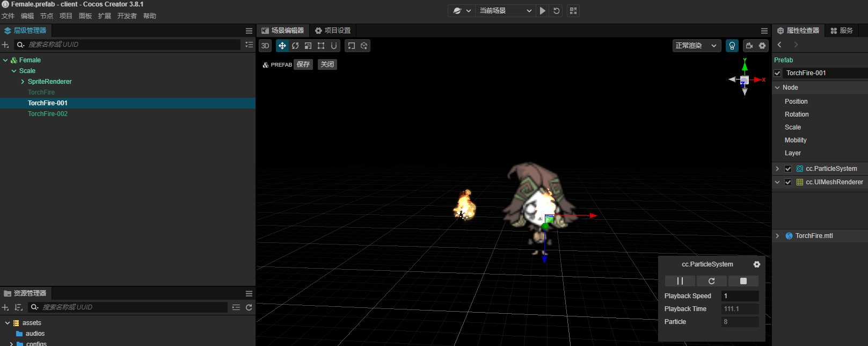Create new asset with plus icon
Viewport: 868px width, 346px height.
[x=5, y=307]
